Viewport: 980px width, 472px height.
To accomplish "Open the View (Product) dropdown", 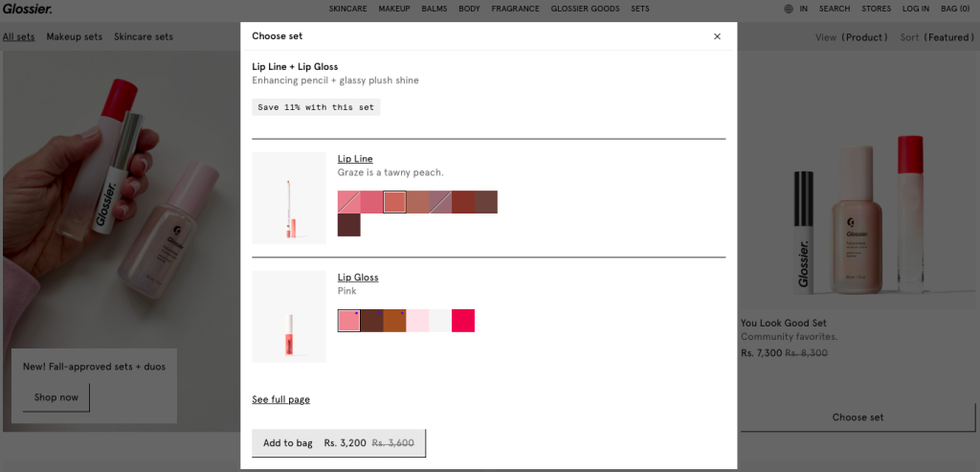I will pos(851,37).
